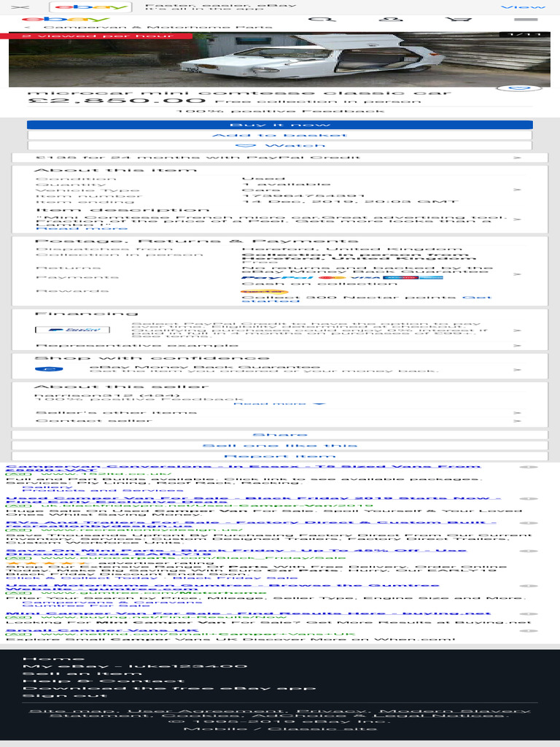Click Add to basket button

point(279,135)
